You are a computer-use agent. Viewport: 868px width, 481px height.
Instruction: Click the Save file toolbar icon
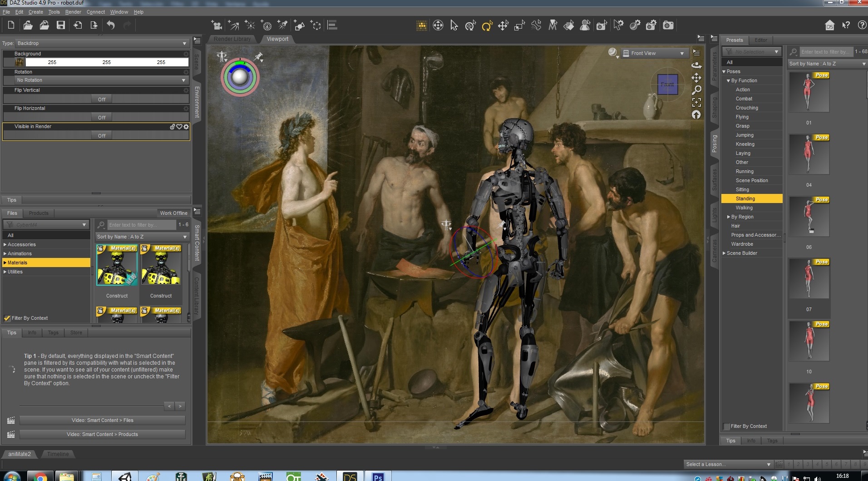(60, 25)
